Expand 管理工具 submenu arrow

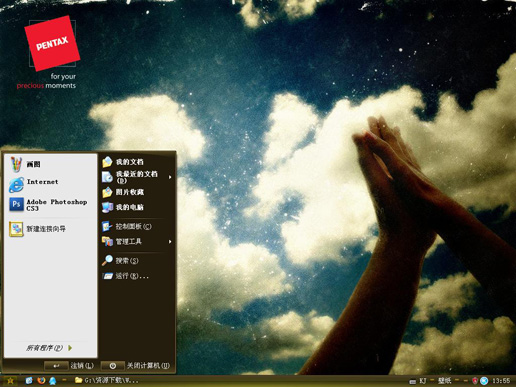[x=170, y=242]
